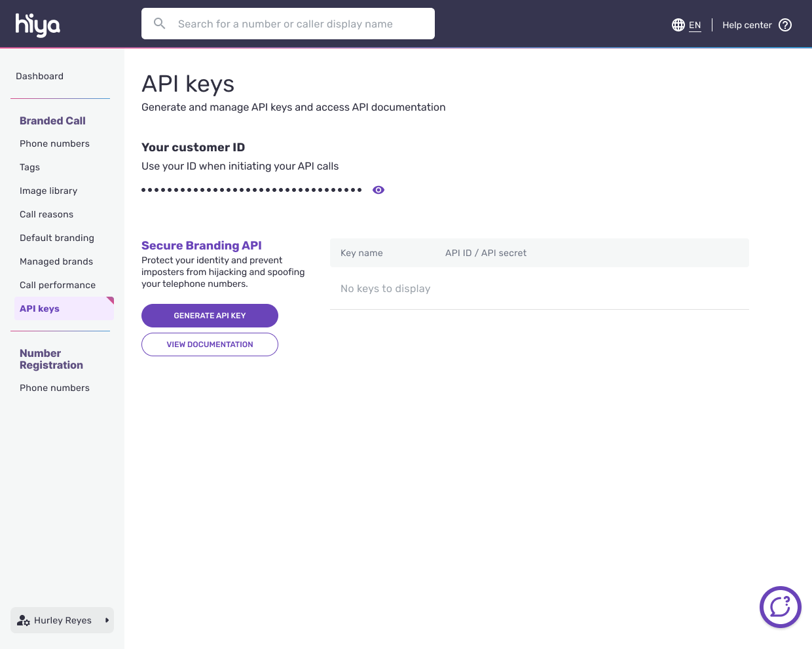Focus the number or caller search field
The height and width of the screenshot is (649, 812).
295,24
